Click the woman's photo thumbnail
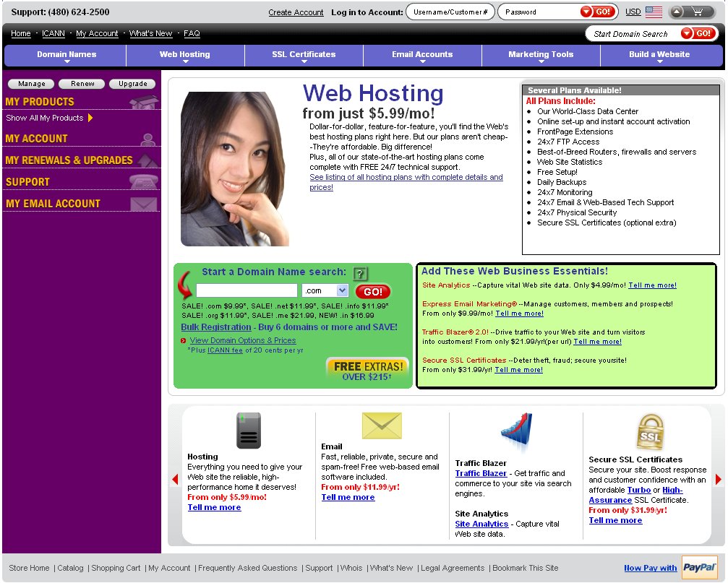 [x=235, y=169]
